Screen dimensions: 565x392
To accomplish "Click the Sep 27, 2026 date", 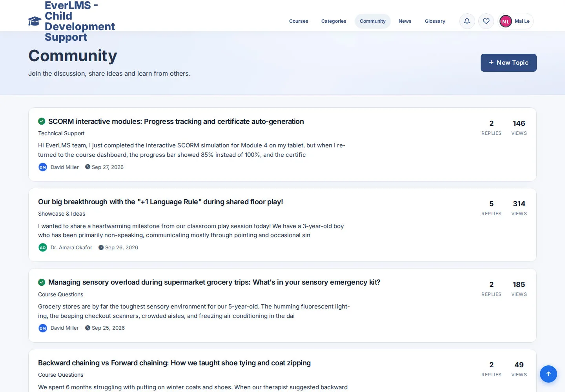I will point(108,167).
